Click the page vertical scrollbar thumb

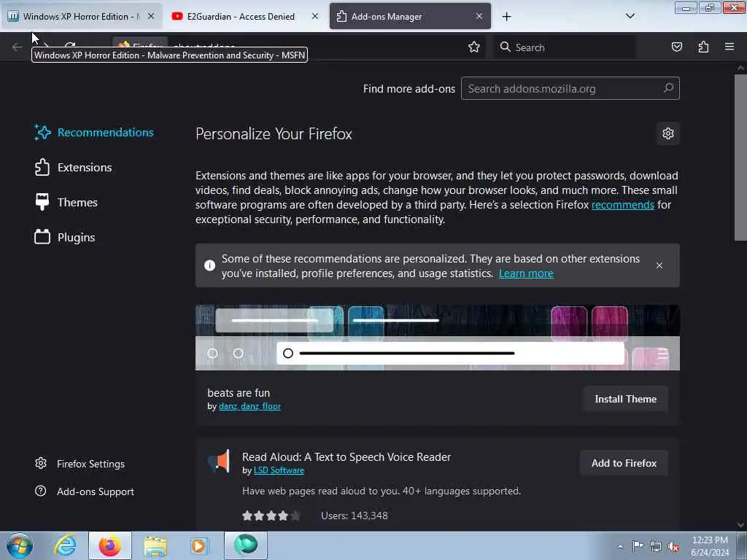740,157
